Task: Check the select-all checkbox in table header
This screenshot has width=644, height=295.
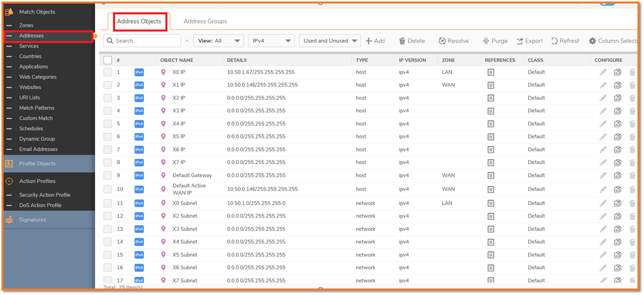Action: [108, 60]
